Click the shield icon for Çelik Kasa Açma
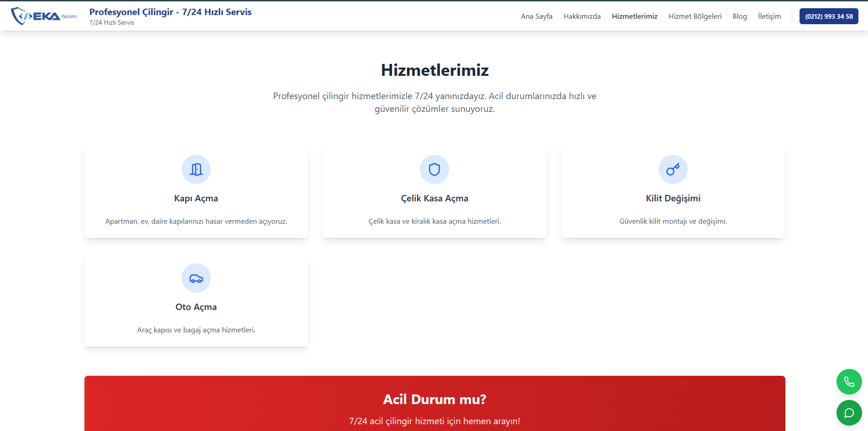Viewport: 868px width, 431px height. point(434,169)
